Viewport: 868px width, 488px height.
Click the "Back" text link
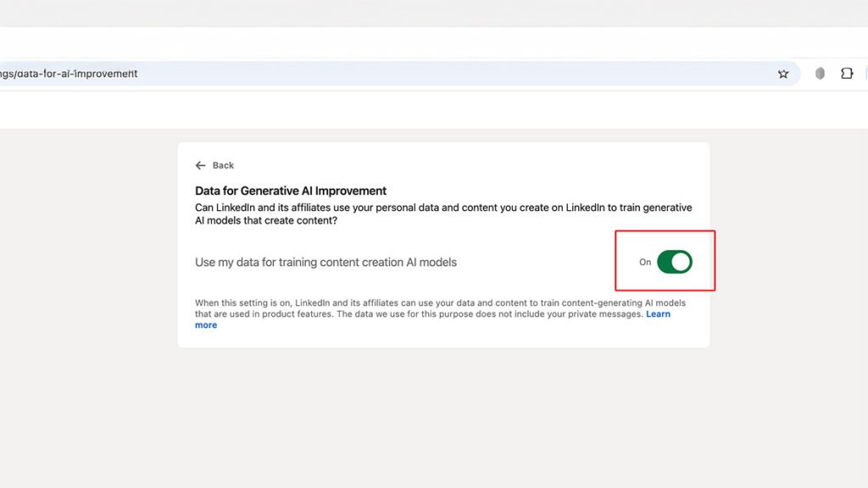click(223, 165)
